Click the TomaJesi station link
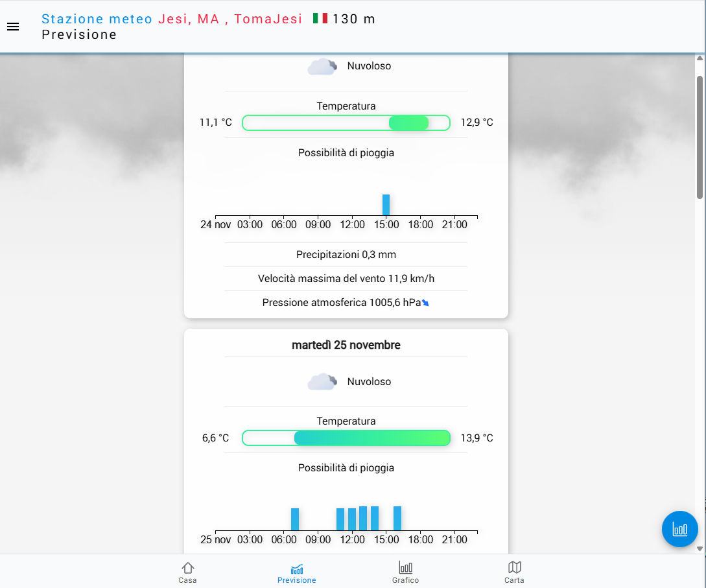This screenshot has width=706, height=588. click(268, 19)
